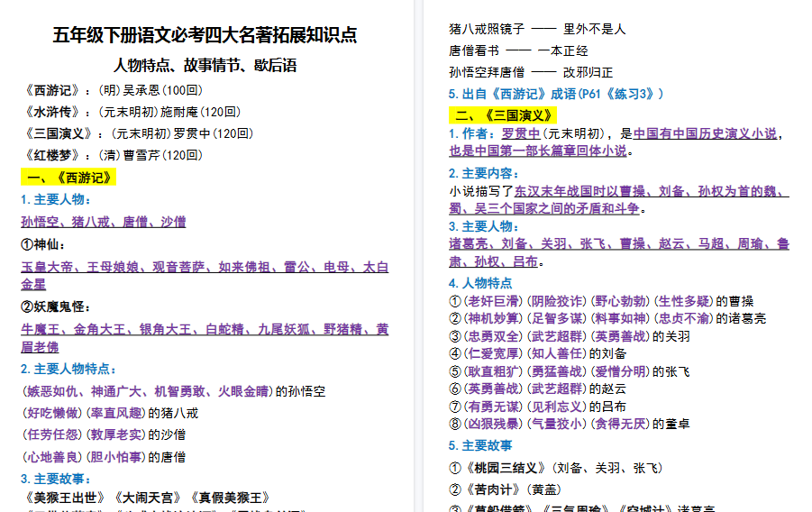Click the underlined author name 罗贯中
The width and height of the screenshot is (812, 512).
pos(521,133)
